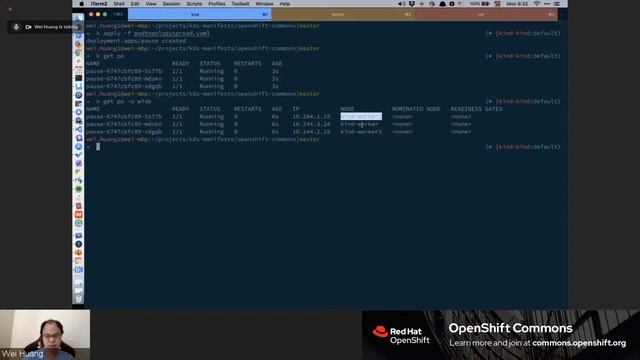This screenshot has height=360, width=640.
Task: Click the kind-worker3 node cell
Action: coord(361,132)
